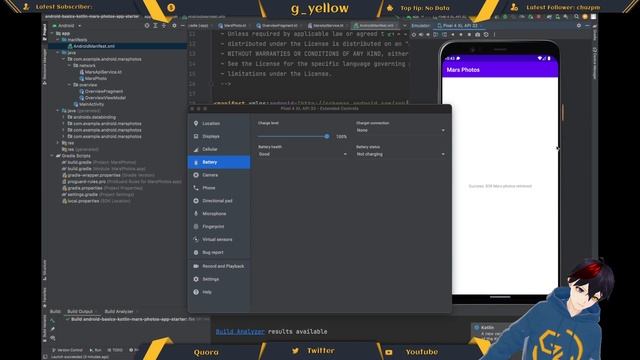Open emulator panel settings gear
The image size is (640, 360).
click(579, 25)
